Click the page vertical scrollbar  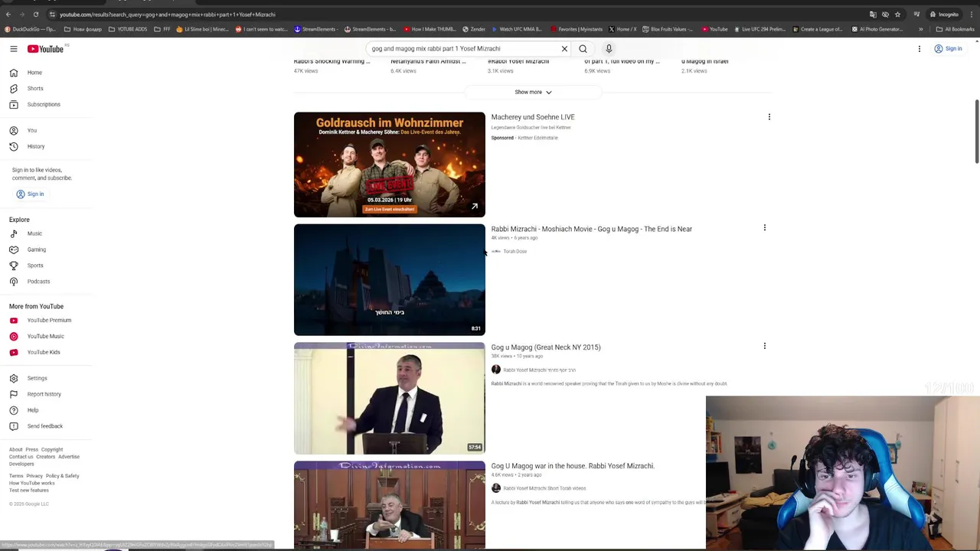[977, 131]
